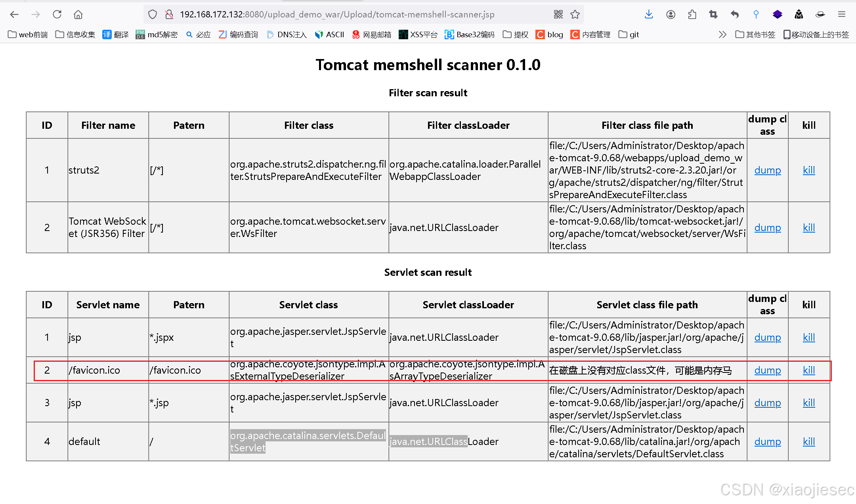Open the XSS平台 bookmark
856x504 pixels.
pyautogui.click(x=418, y=34)
